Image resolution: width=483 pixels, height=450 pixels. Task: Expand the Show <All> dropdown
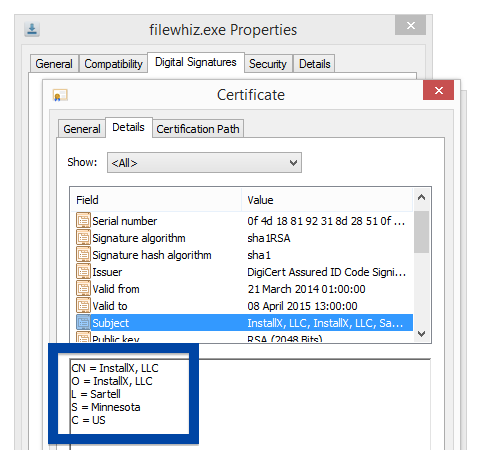(204, 163)
